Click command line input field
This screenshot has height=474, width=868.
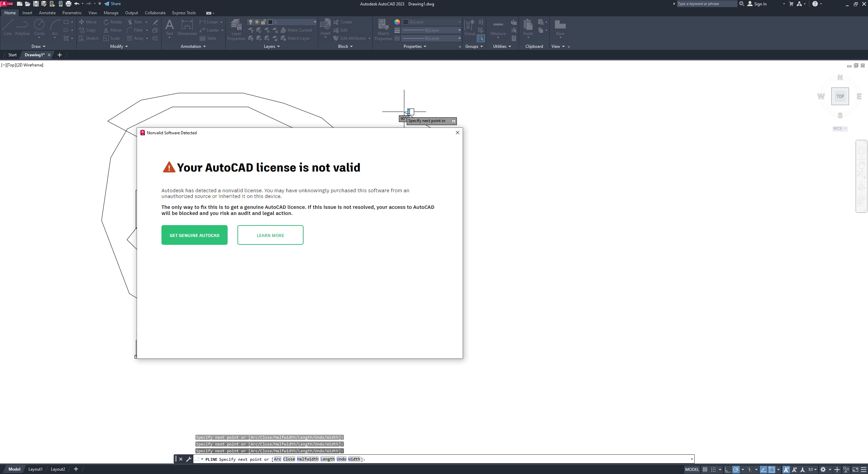[443, 459]
